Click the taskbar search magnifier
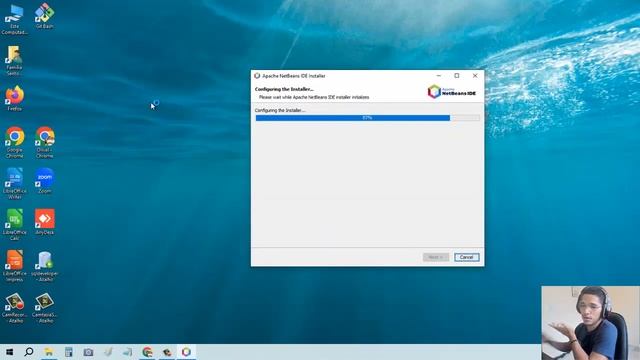This screenshot has height=360, width=640. 29,352
